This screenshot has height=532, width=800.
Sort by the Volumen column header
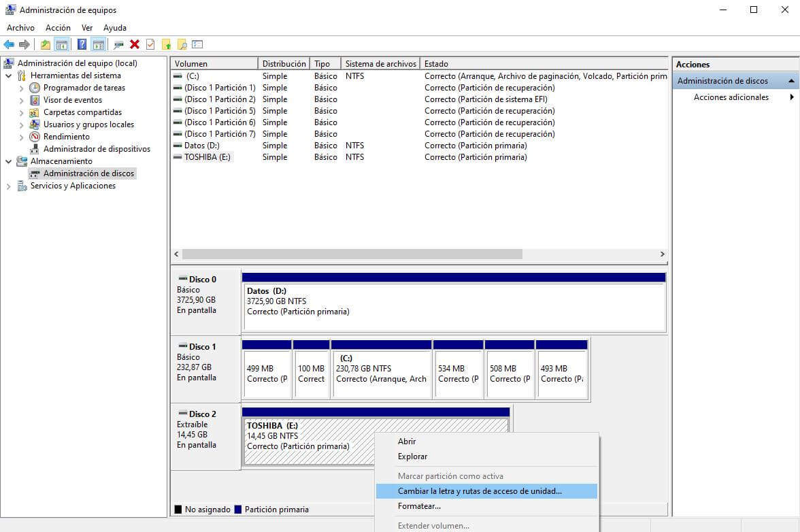coord(214,64)
